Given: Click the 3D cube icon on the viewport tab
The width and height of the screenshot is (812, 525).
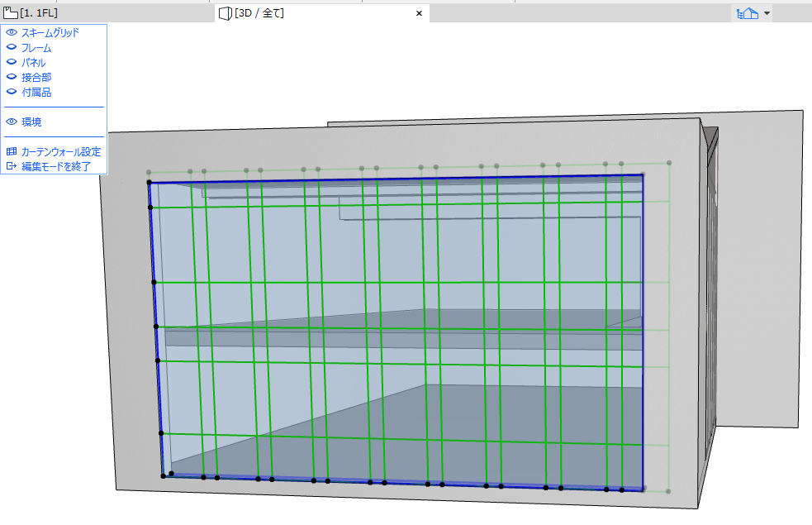Looking at the screenshot, I should click(225, 12).
